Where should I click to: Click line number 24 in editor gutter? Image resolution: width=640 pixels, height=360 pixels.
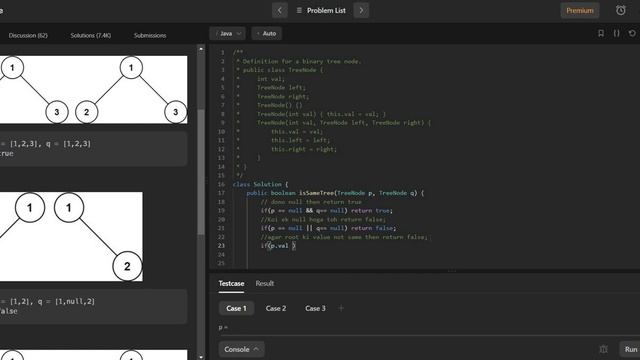[221, 255]
